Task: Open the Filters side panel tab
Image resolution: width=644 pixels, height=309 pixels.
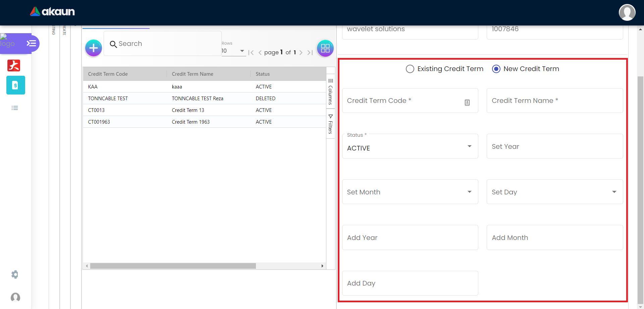Action: tap(330, 124)
